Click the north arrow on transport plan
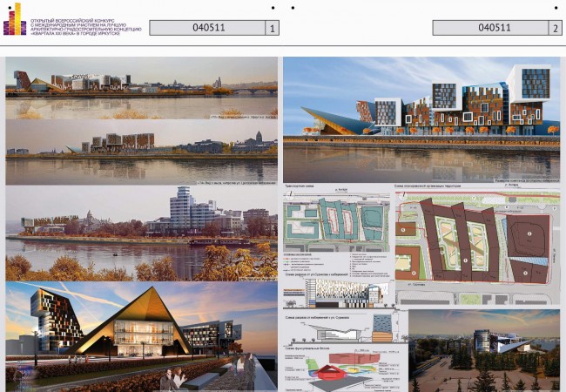566x392 pixels. pos(289,196)
